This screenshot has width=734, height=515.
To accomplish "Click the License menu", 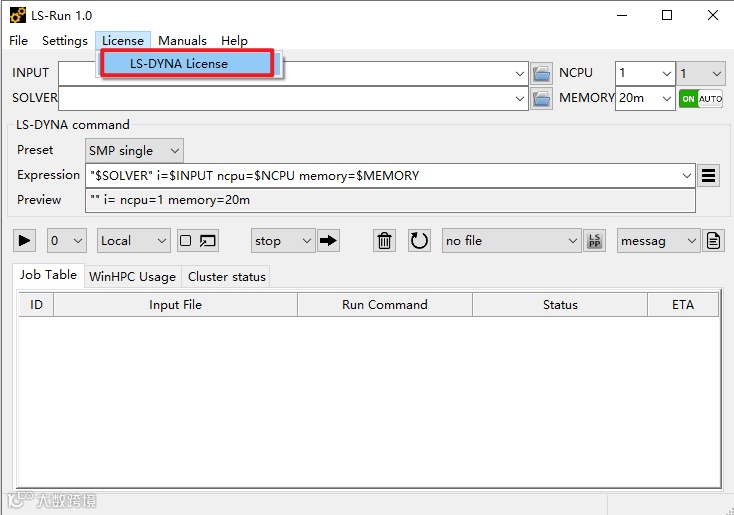I will pos(123,41).
